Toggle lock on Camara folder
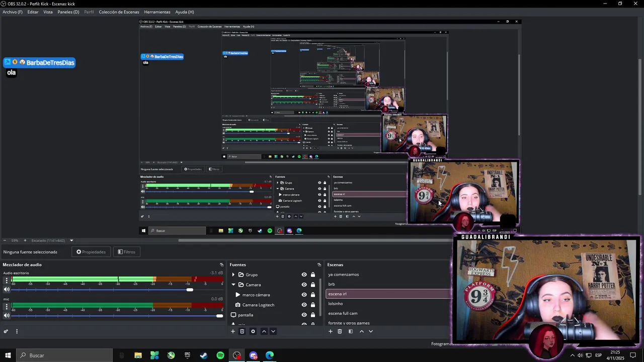This screenshot has width=644, height=362. [x=313, y=285]
